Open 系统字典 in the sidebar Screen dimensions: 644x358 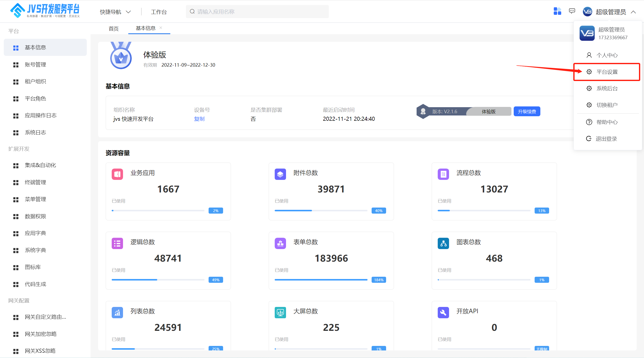pyautogui.click(x=45, y=250)
